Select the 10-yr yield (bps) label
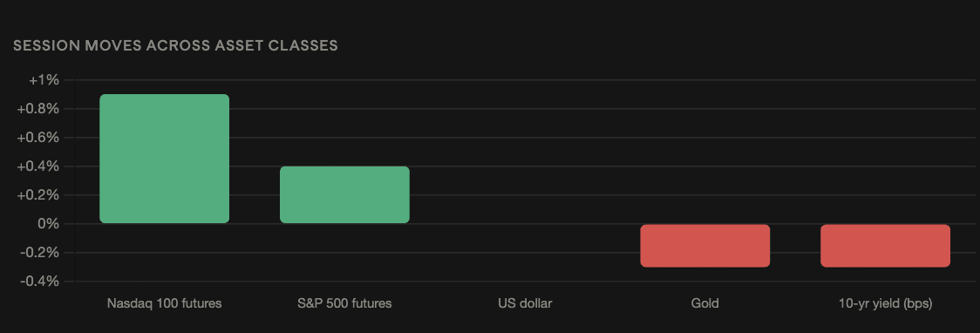The image size is (980, 333). click(885, 304)
